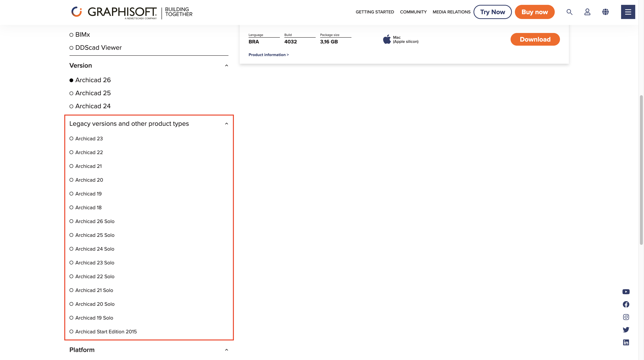
Task: Collapse Legacy versions section chevron
Action: click(x=227, y=124)
